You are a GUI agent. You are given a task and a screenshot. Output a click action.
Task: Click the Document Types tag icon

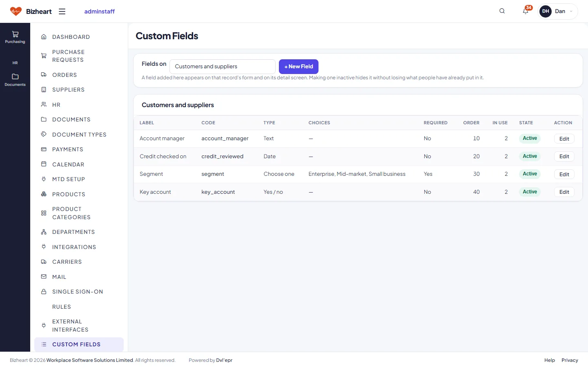44,135
